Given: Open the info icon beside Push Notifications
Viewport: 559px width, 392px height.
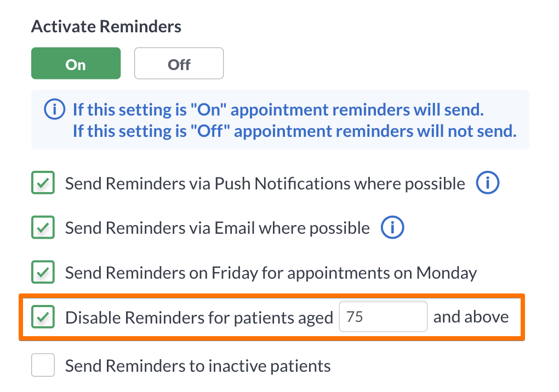Looking at the screenshot, I should pos(487,183).
